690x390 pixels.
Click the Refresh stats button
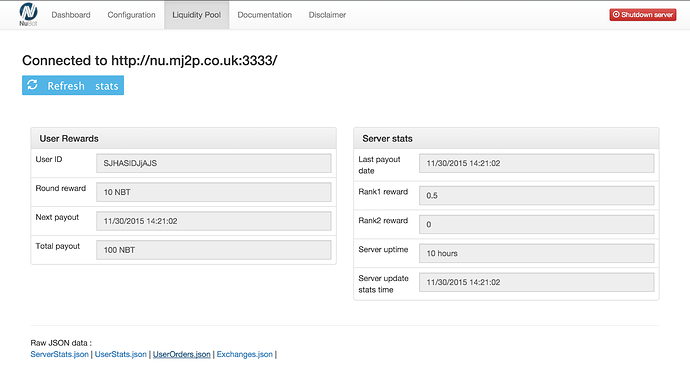[x=73, y=85]
